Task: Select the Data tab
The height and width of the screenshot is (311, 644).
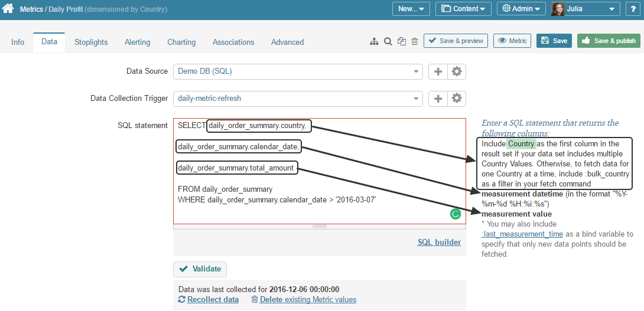Action: (x=49, y=42)
